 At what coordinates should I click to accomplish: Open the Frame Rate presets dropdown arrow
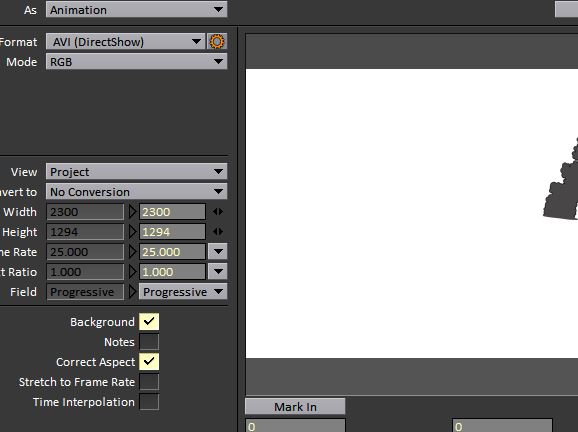[218, 252]
